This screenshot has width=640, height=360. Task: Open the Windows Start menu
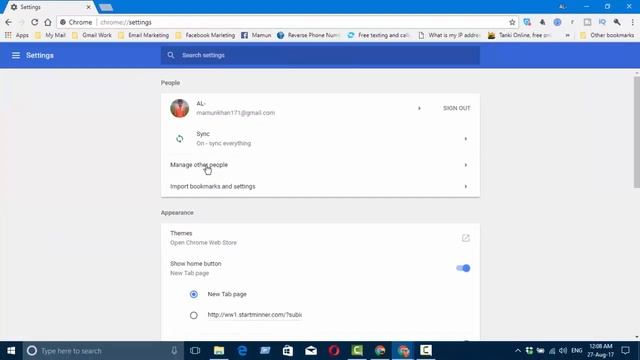(11, 351)
